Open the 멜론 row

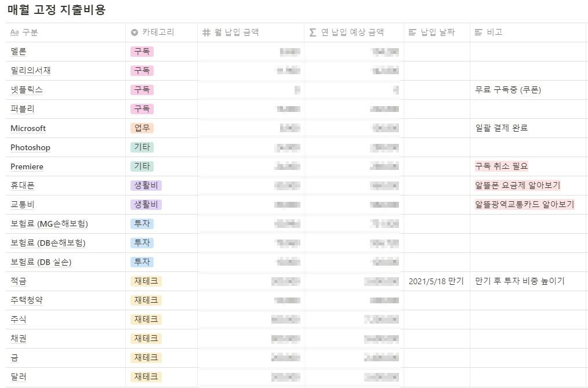coord(19,52)
